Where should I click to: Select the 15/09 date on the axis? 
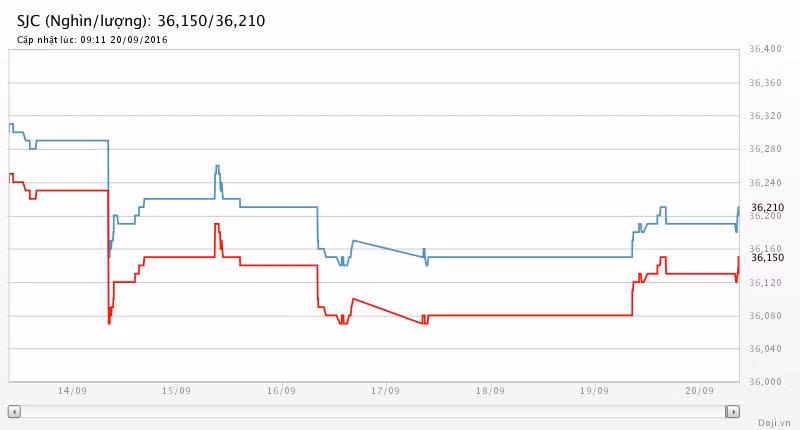[175, 391]
